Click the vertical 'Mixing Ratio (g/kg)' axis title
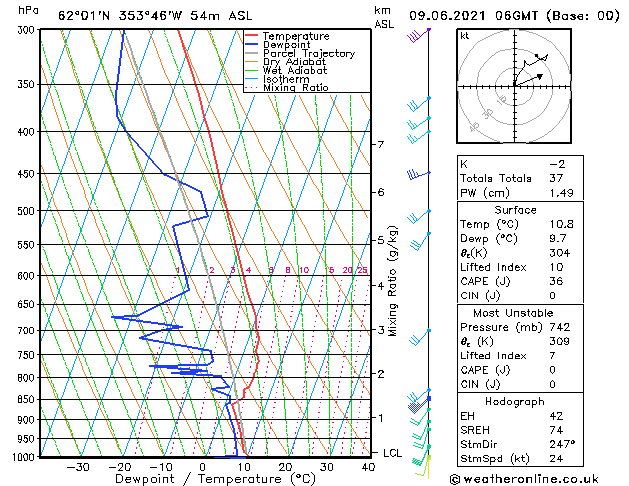The height and width of the screenshot is (486, 629). coord(393,281)
